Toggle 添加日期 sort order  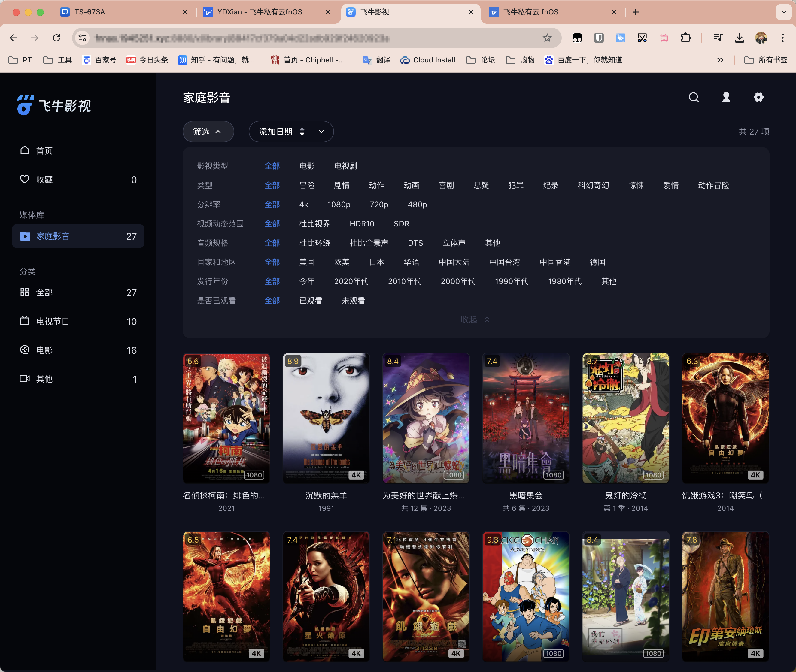point(281,132)
